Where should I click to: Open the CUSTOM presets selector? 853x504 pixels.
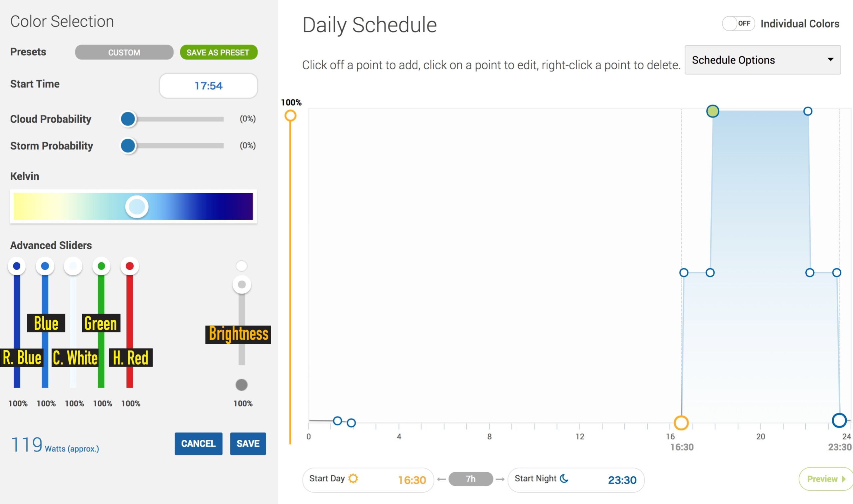124,52
